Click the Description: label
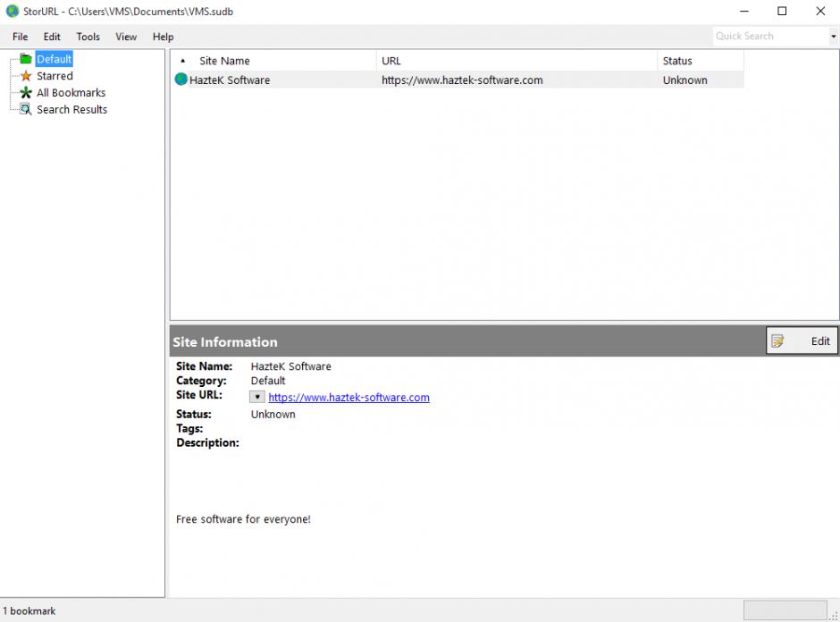This screenshot has width=840, height=622. coord(208,442)
